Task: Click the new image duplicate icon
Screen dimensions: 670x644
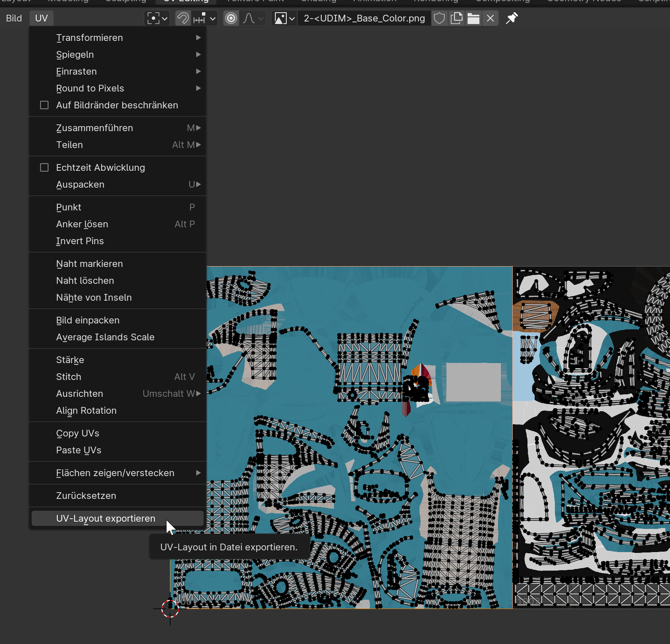Action: (x=456, y=19)
